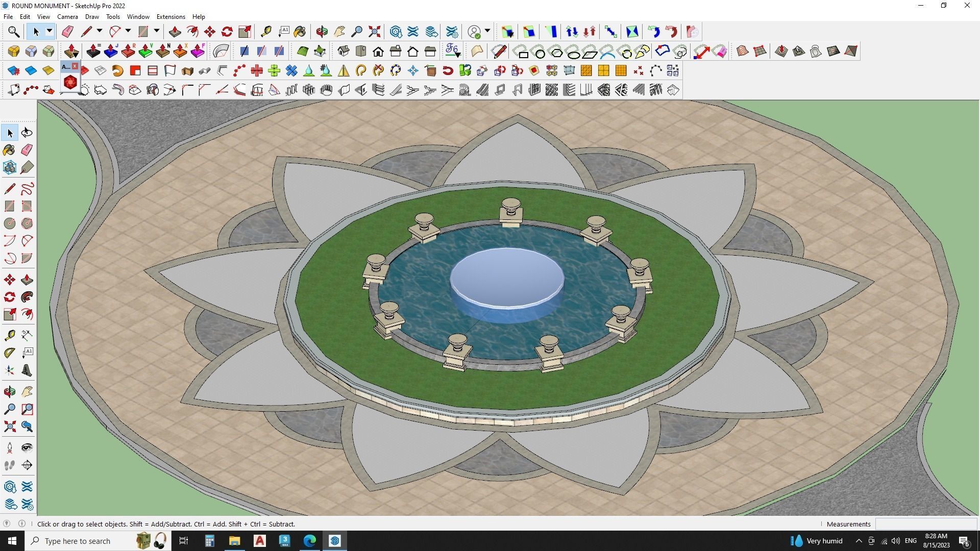Select the Eraser tool in top toolbar
Screen dimensions: 980x551
(67, 32)
